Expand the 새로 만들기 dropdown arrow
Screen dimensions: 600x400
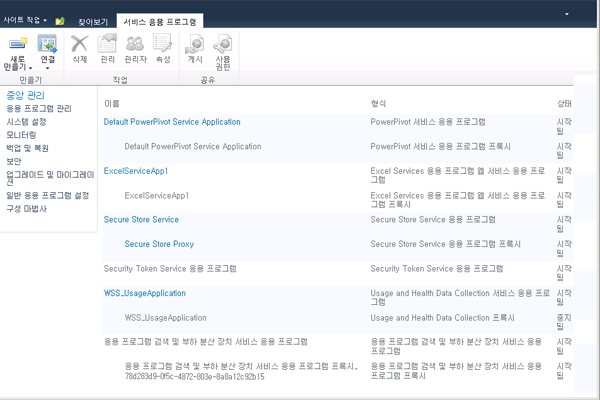30,68
